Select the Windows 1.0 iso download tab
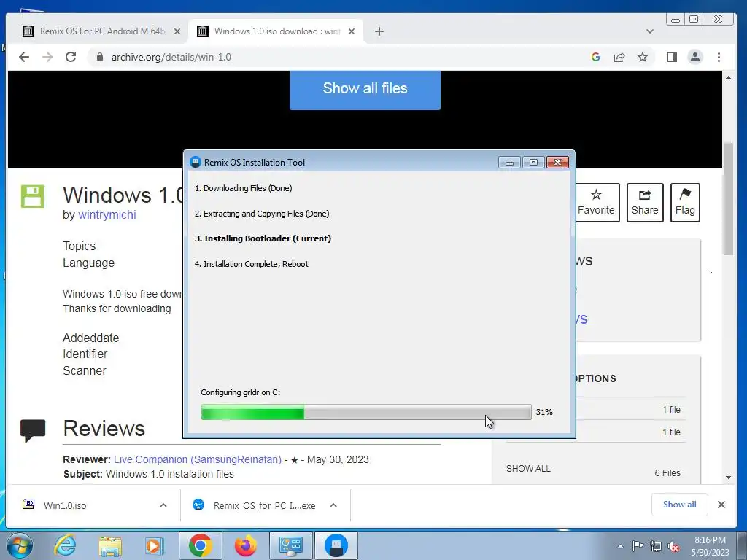 pyautogui.click(x=276, y=31)
